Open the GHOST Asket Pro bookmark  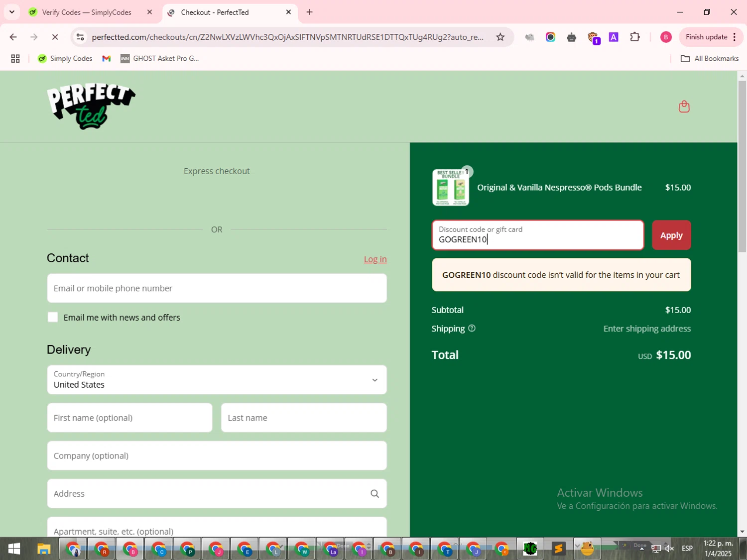click(159, 59)
